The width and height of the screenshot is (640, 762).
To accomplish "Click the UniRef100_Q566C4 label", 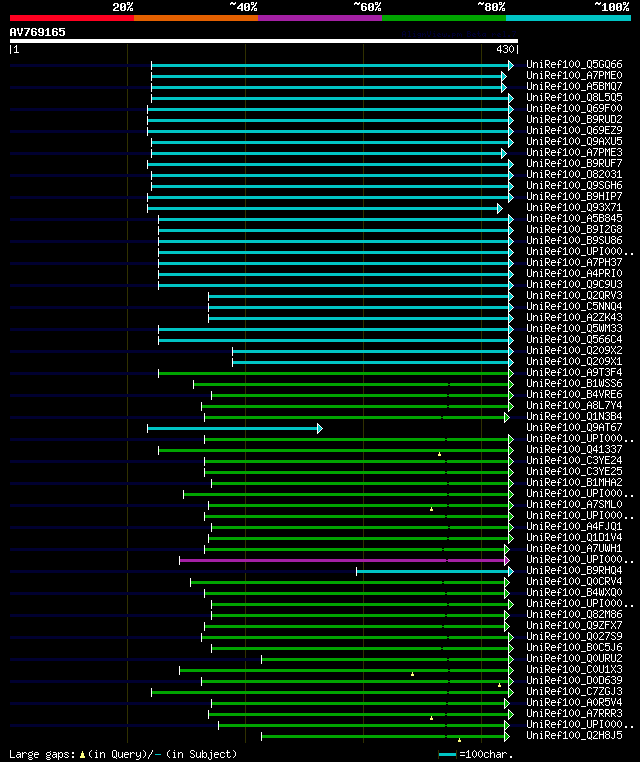I will tap(574, 339).
